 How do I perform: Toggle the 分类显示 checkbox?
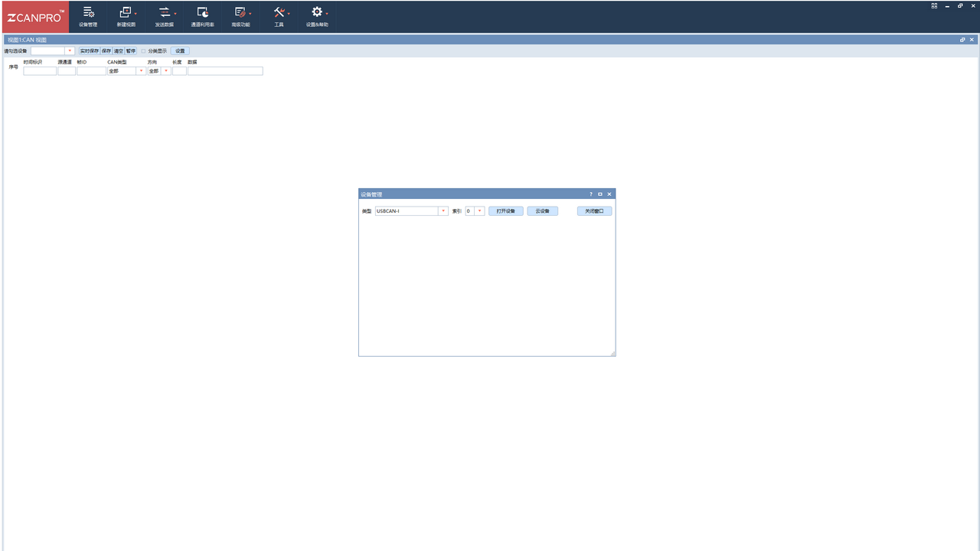[x=143, y=51]
